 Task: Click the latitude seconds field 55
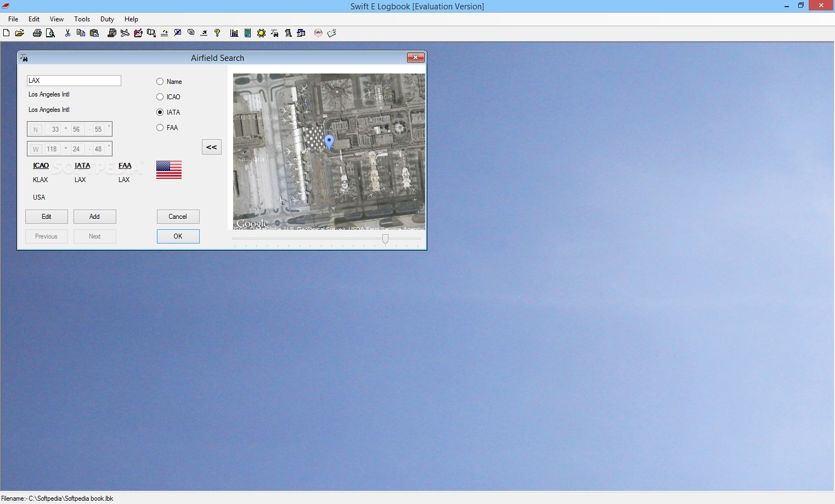click(98, 129)
